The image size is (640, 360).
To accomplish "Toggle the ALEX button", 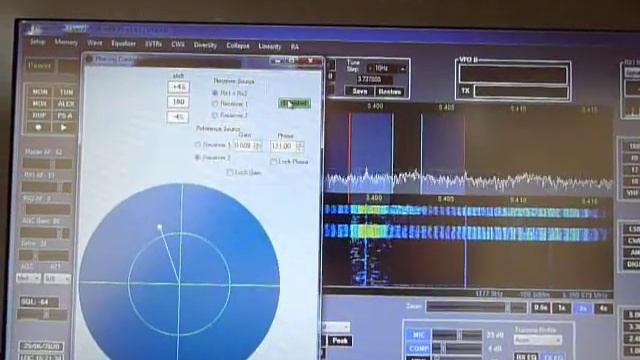I will coord(66,104).
